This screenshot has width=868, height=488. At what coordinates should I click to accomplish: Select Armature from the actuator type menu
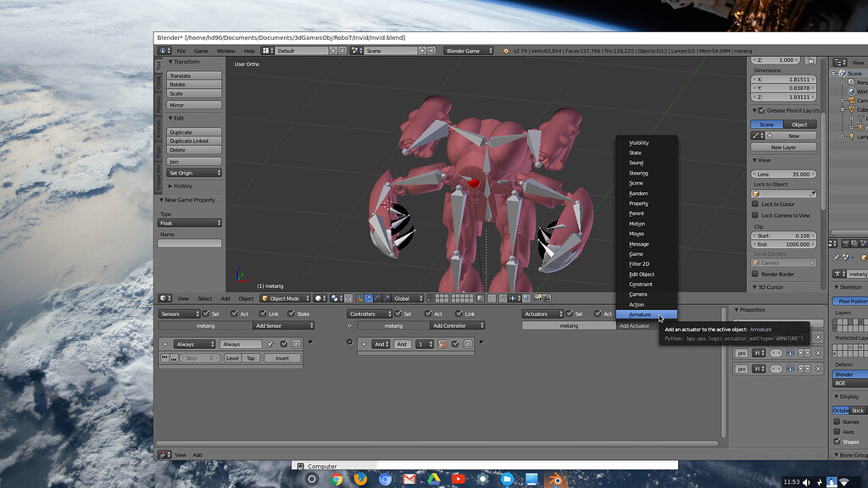(x=646, y=314)
